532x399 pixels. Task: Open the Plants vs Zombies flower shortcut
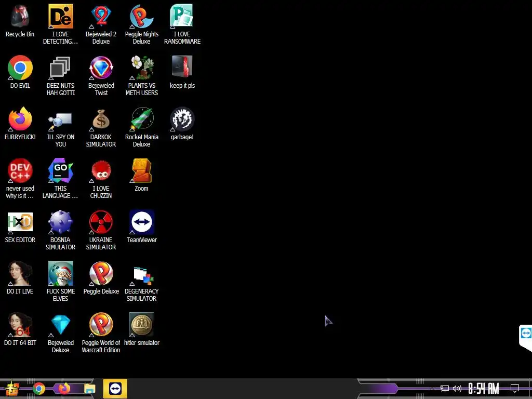141,68
